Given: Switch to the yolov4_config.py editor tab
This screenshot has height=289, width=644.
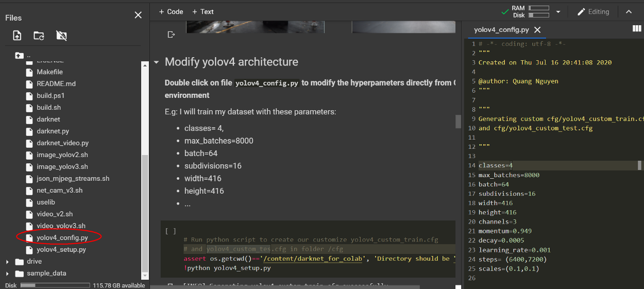Looking at the screenshot, I should pyautogui.click(x=501, y=30).
